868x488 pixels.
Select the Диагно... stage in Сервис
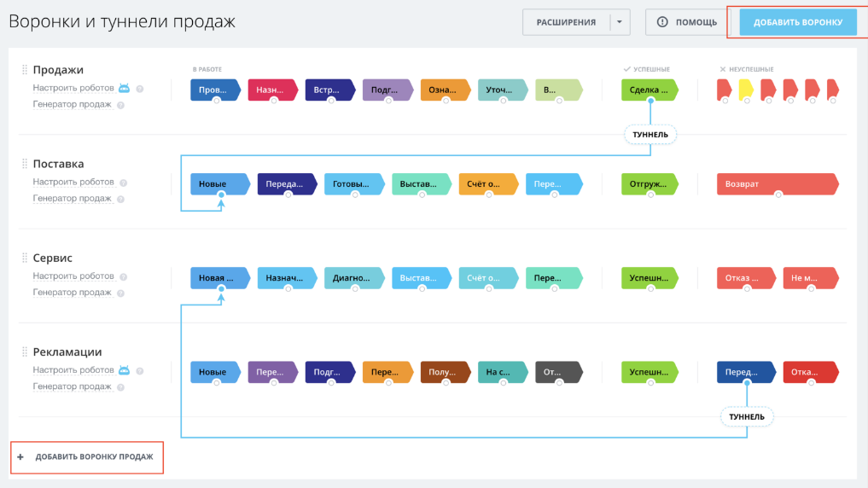point(354,278)
